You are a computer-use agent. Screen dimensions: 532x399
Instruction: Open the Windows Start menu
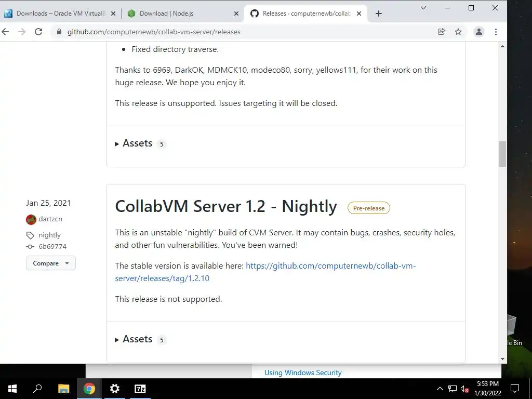point(12,389)
